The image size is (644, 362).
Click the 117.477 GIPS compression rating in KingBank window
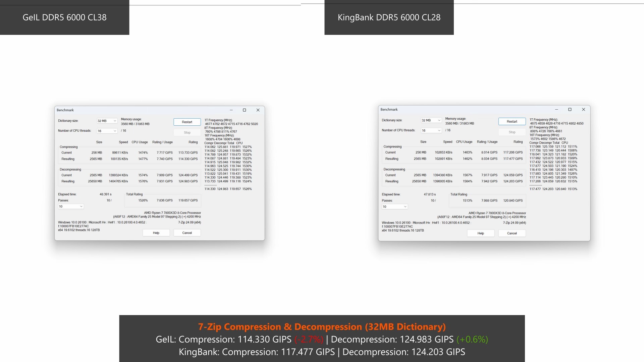coord(513,159)
